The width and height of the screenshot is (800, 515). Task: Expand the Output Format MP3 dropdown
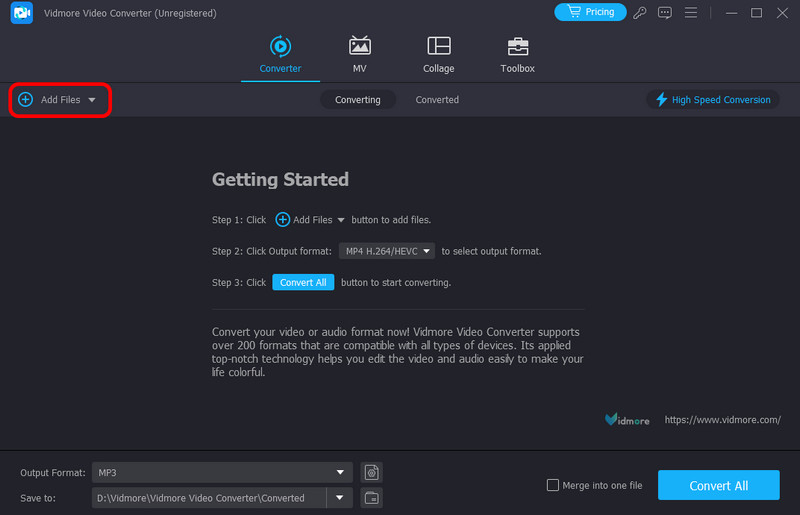340,472
